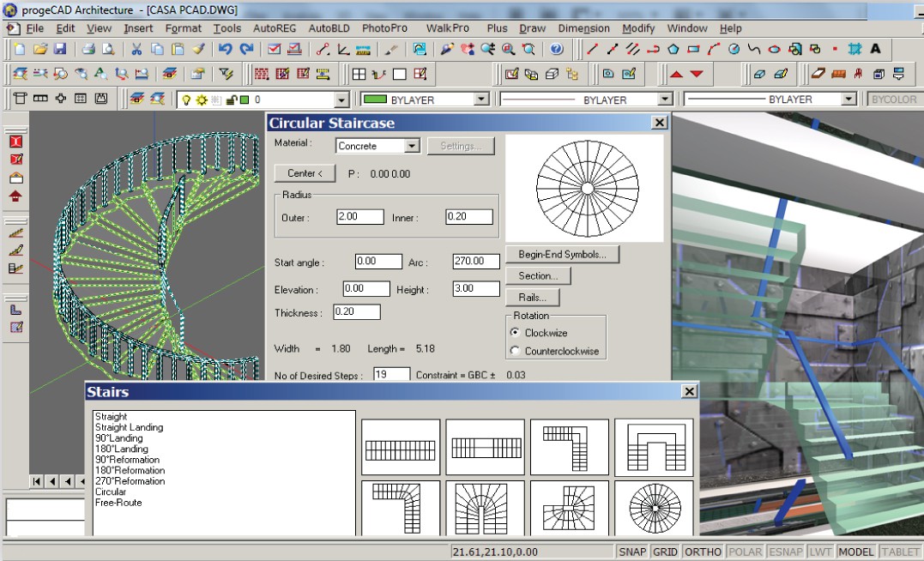This screenshot has height=561, width=924.
Task: Toggle ORTHO mode in status bar
Action: 702,552
